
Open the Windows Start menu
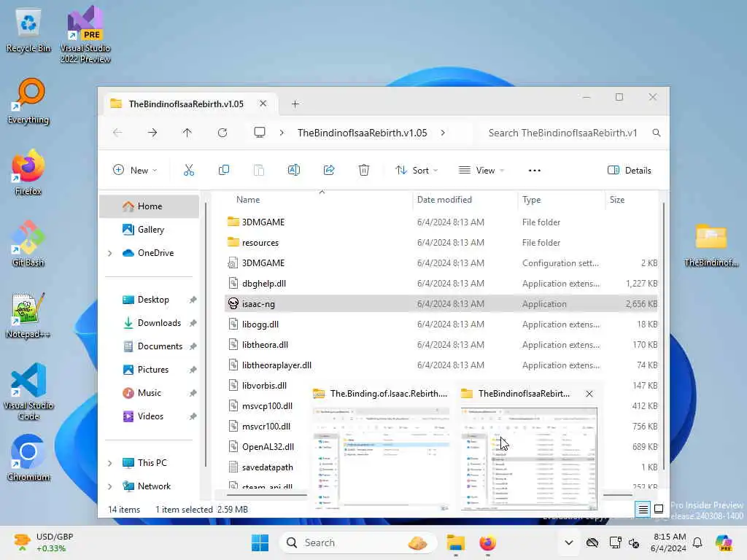tap(260, 542)
